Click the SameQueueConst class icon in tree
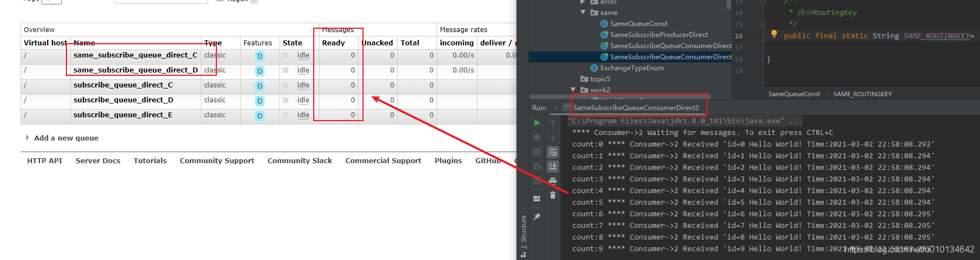980x260 pixels. click(604, 24)
